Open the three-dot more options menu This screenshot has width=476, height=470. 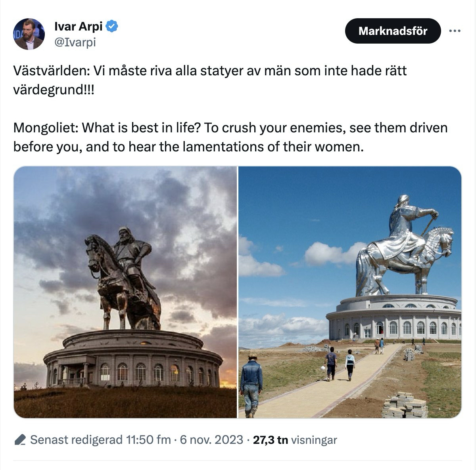[x=455, y=31]
